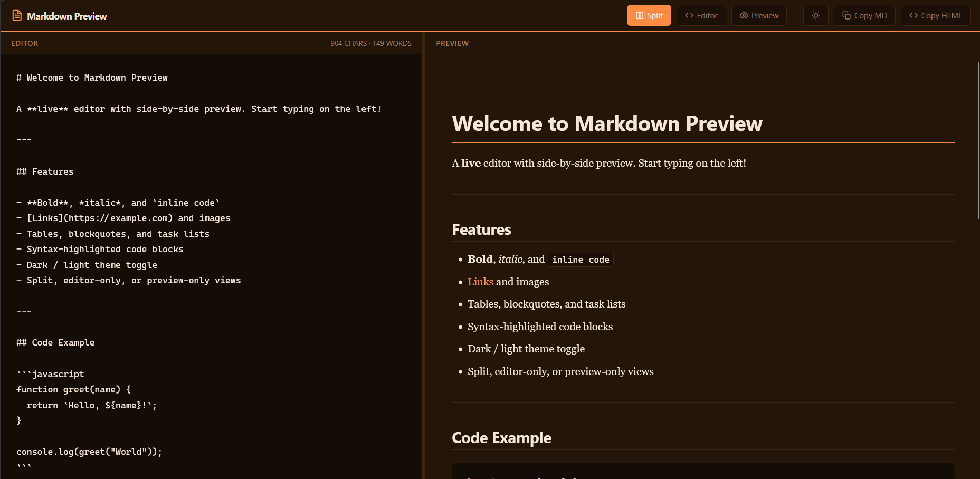The width and height of the screenshot is (980, 479).
Task: Switch to Split view mode
Action: 649,16
